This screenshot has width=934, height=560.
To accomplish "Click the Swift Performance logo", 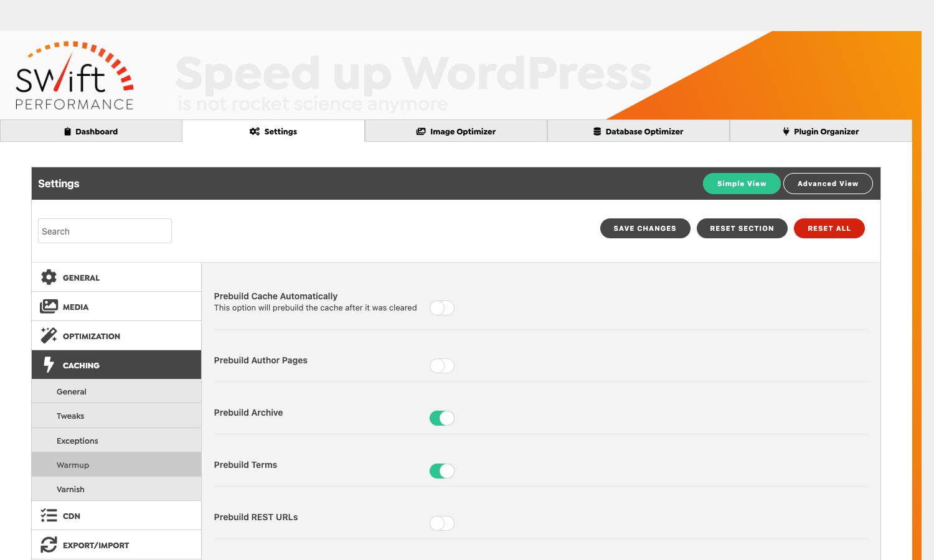I will click(x=75, y=76).
